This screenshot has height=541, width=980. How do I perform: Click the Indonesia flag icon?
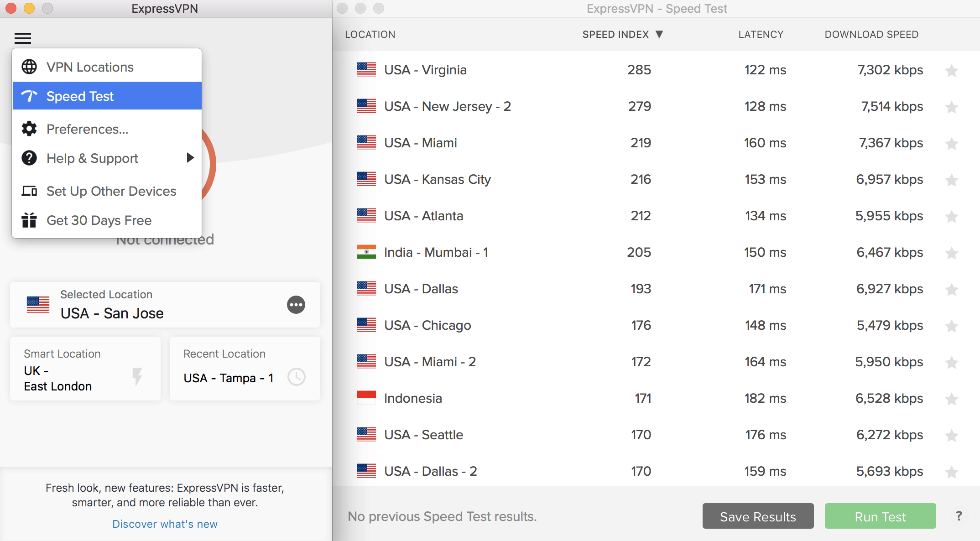[x=366, y=398]
